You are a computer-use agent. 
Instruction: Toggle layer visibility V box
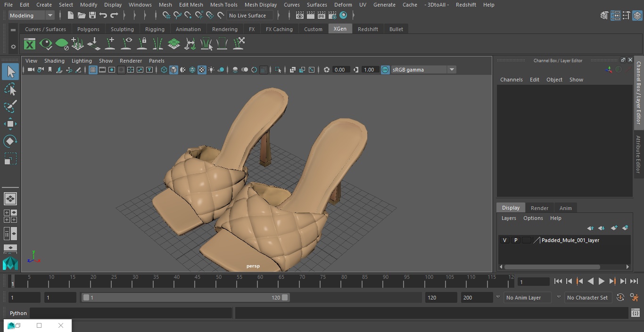point(505,240)
